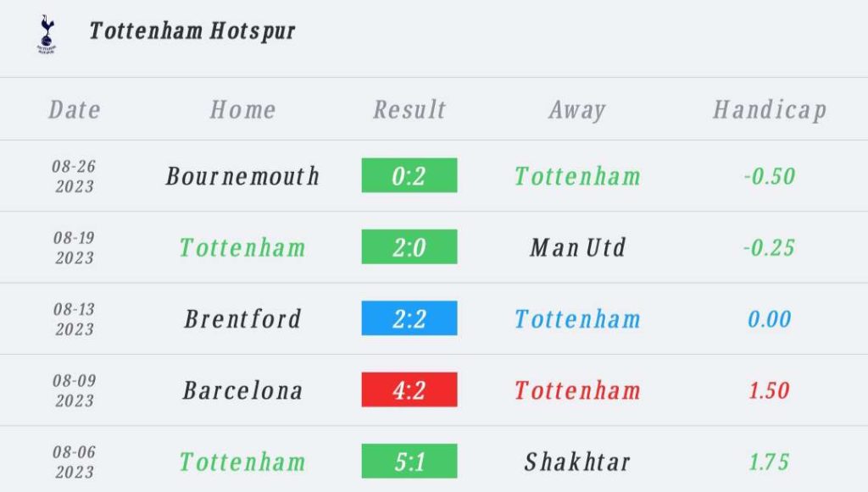
Task: Open the Tottenham Hotspur team title
Action: pos(192,30)
